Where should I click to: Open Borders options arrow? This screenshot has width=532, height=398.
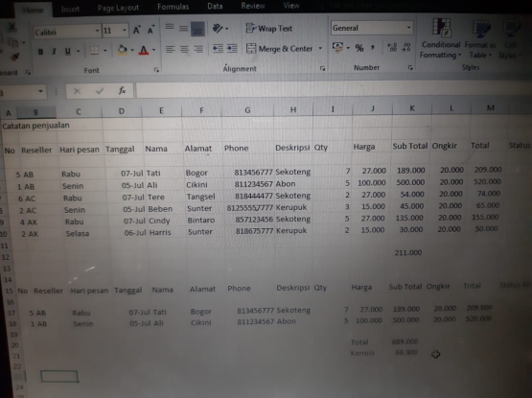105,51
